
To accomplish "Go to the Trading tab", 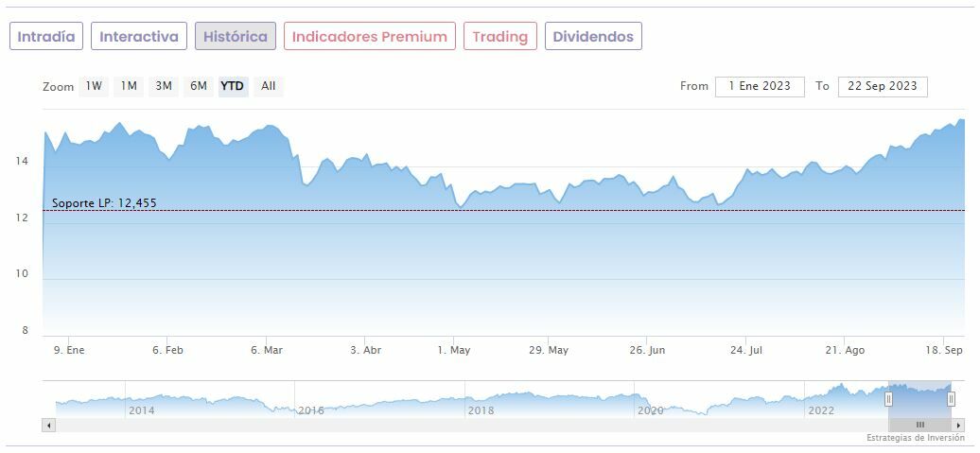I will (x=500, y=37).
